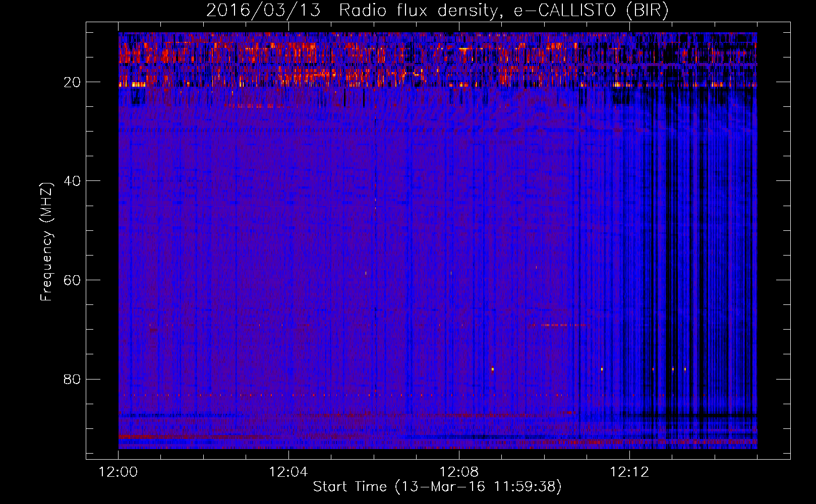Click the '12:04' time tick label

288,472
